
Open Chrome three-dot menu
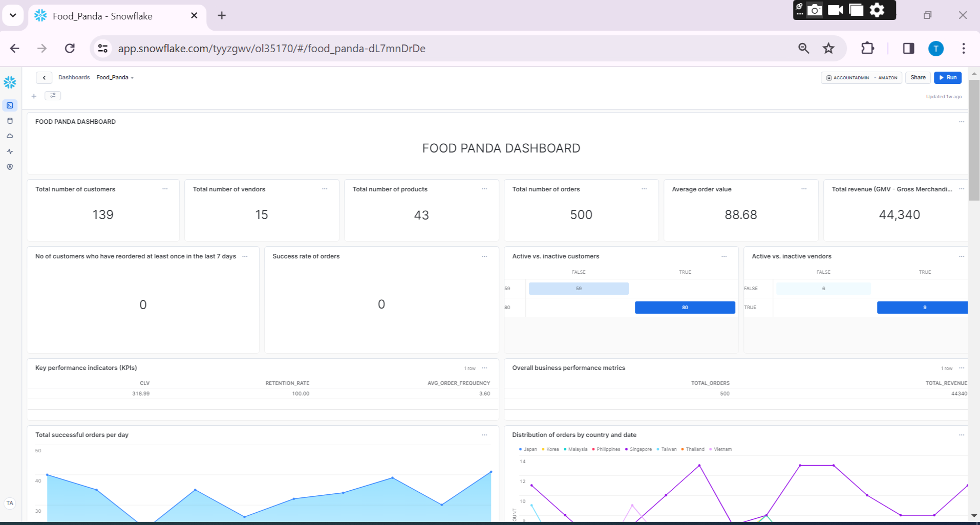click(963, 48)
